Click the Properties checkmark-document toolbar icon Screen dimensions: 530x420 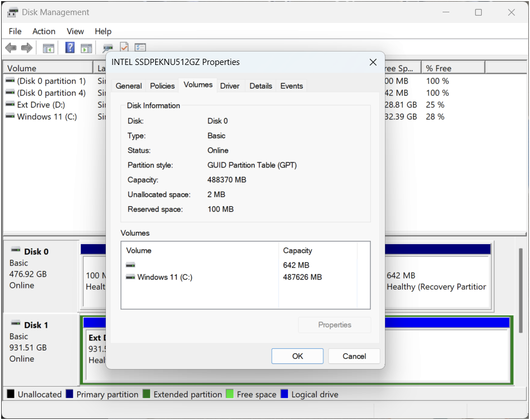point(124,47)
